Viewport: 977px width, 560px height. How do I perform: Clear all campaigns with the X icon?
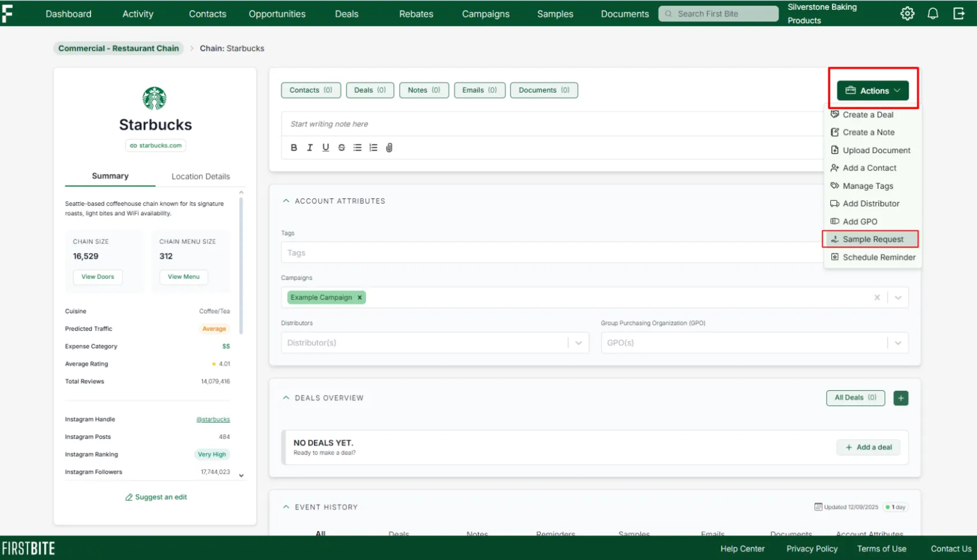pos(877,297)
